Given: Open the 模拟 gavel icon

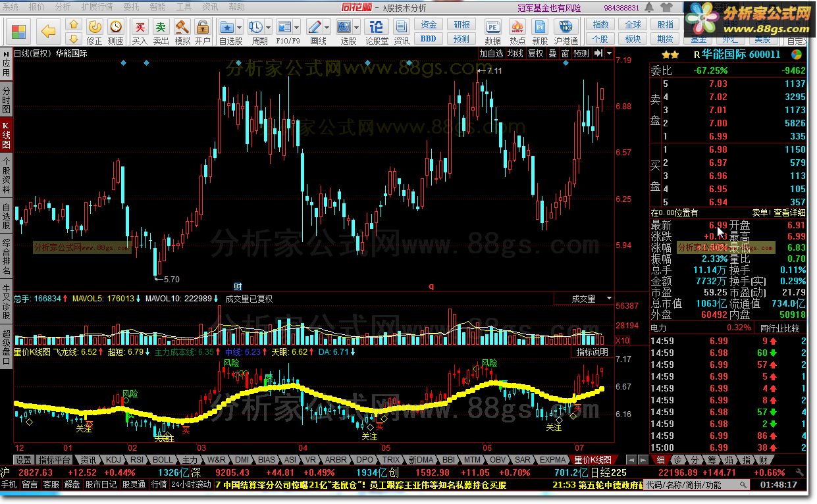Looking at the screenshot, I should (182, 26).
